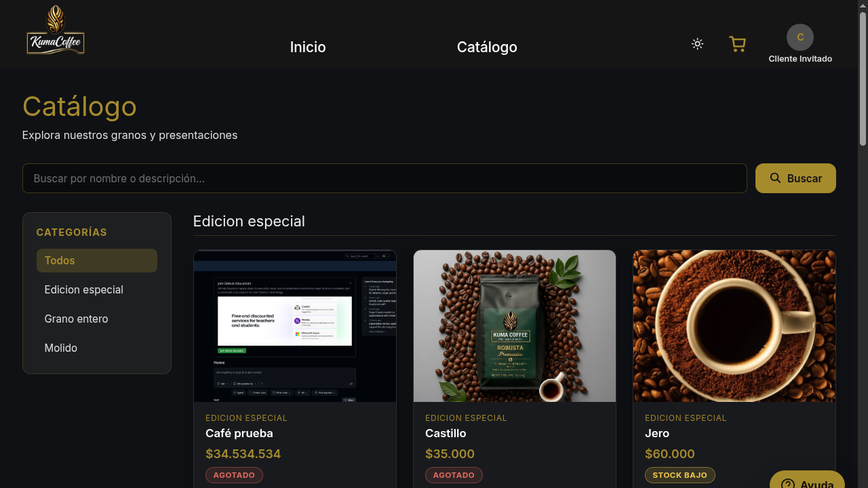The image size is (868, 488).
Task: Click the Agotado badge on Castillo
Action: point(454,475)
